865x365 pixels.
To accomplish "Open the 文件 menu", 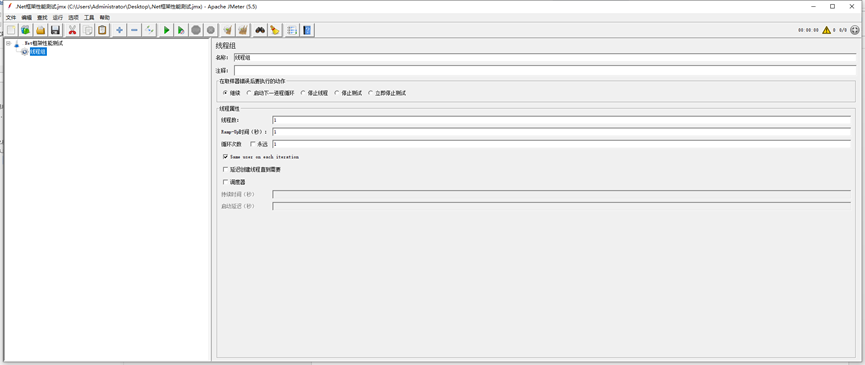I will (x=10, y=18).
